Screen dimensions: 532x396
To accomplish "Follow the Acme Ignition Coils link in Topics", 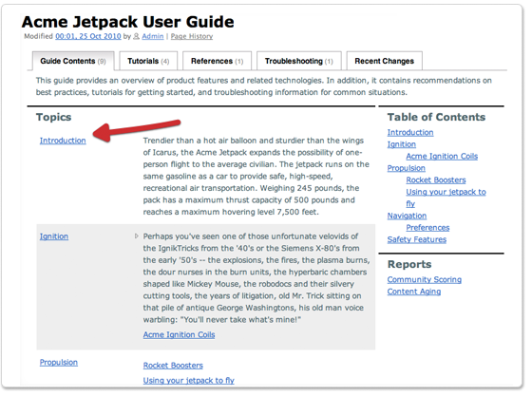I will [179, 334].
